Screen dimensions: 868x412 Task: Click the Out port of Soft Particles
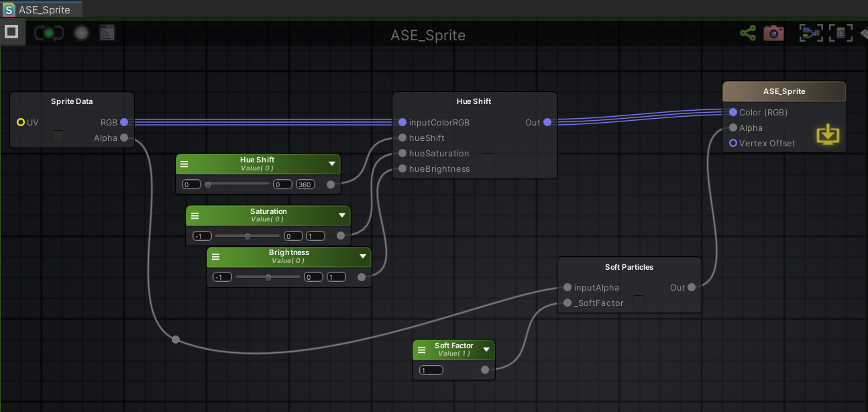pos(692,287)
